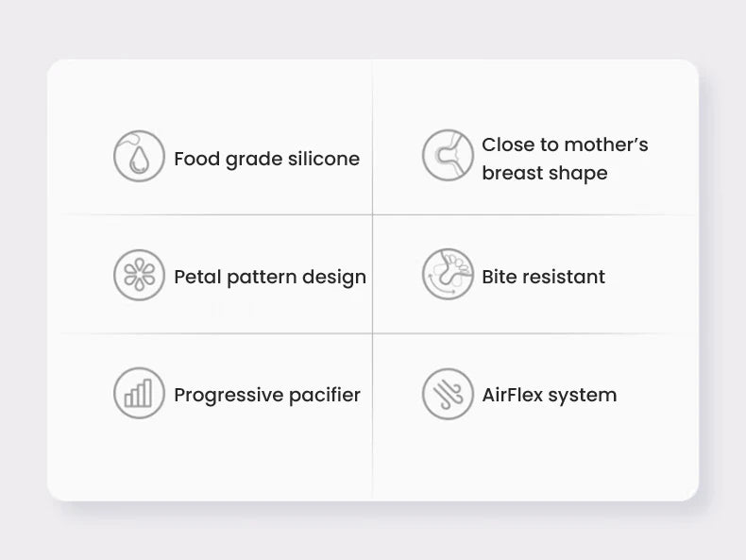This screenshot has width=746, height=560.
Task: Click the vertical divider between feature columns
Action: tap(372, 280)
